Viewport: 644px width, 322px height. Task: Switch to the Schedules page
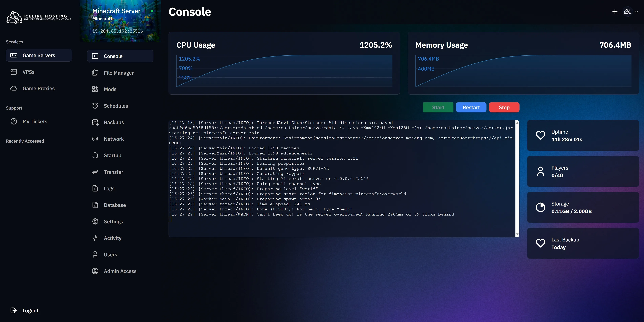120,106
